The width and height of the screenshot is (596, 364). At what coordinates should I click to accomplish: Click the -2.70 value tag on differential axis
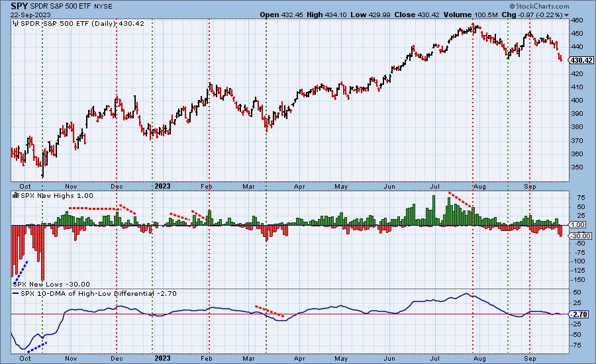click(x=579, y=314)
